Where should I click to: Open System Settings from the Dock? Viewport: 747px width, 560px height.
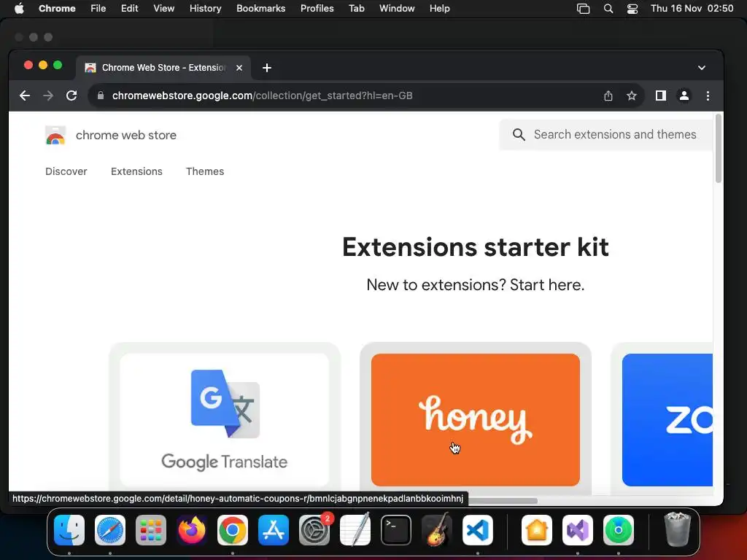(x=314, y=530)
